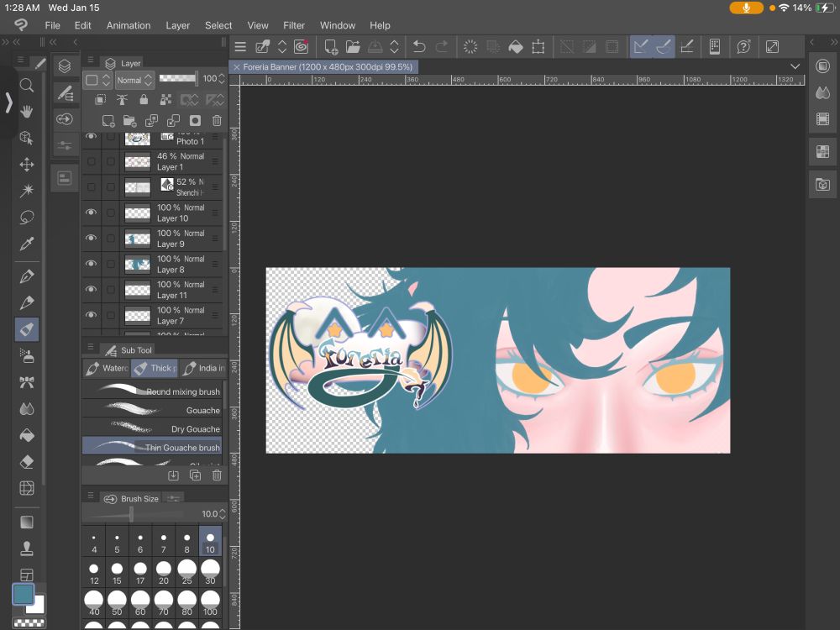This screenshot has width=840, height=630.
Task: Select the Fill bucket tool
Action: click(26, 435)
